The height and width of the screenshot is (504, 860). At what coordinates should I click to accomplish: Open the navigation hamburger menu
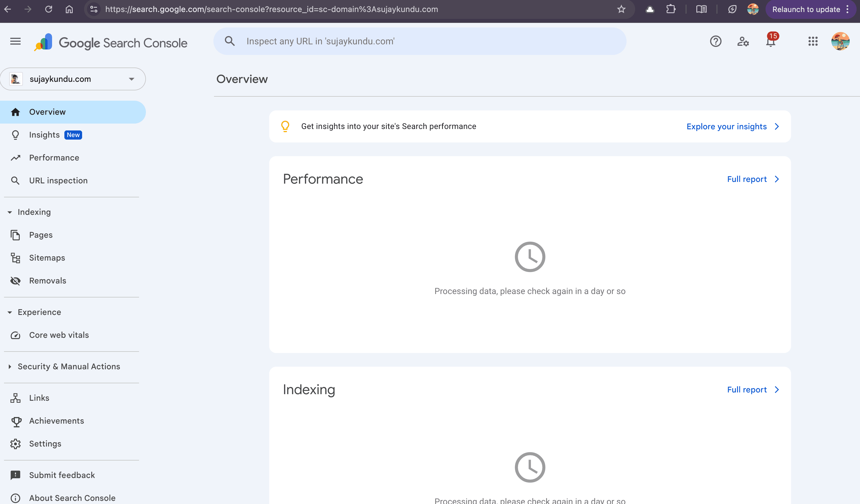point(15,41)
